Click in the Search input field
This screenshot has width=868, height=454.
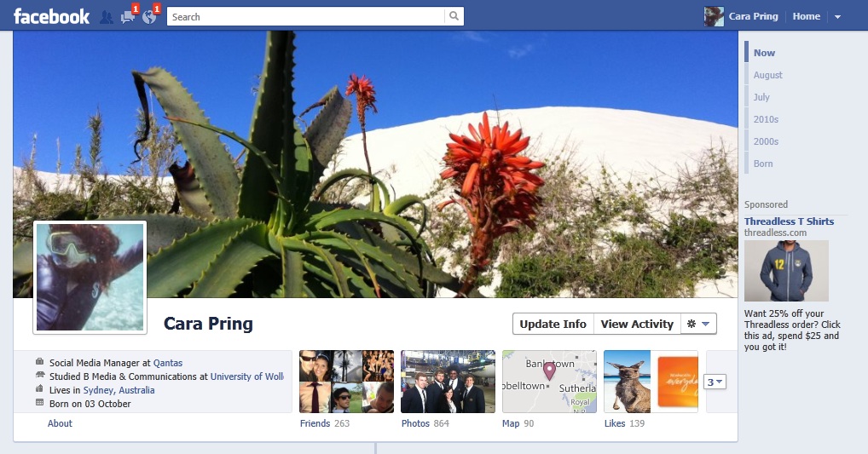tap(305, 16)
